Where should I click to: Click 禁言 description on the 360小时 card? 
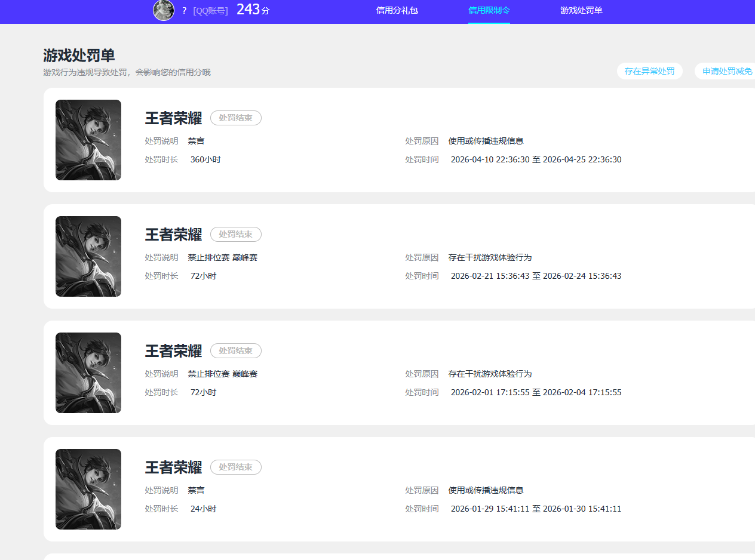click(x=196, y=141)
